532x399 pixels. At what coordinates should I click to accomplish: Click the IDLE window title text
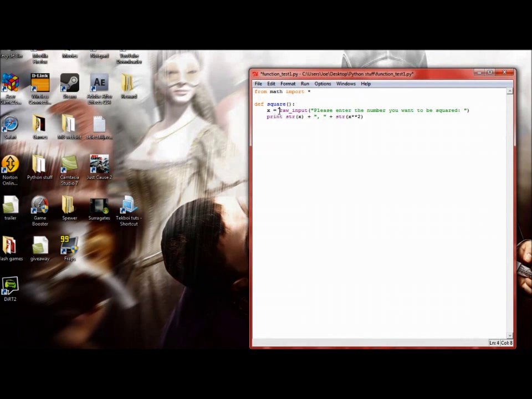click(337, 74)
